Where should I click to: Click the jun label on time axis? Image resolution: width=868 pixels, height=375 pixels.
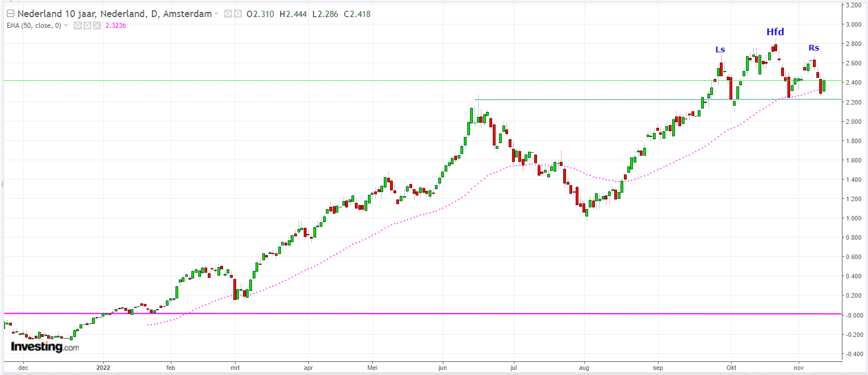click(443, 368)
